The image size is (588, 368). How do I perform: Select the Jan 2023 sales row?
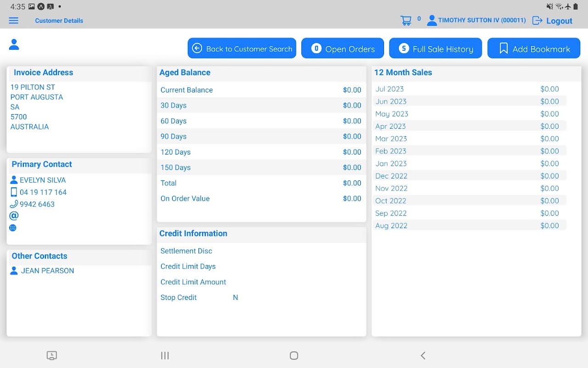(x=470, y=163)
